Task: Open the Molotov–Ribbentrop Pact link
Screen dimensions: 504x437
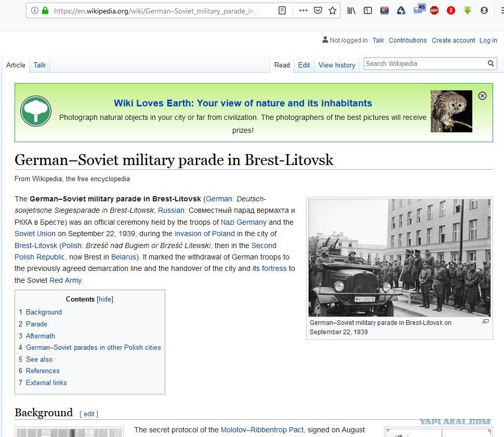Action: click(262, 430)
